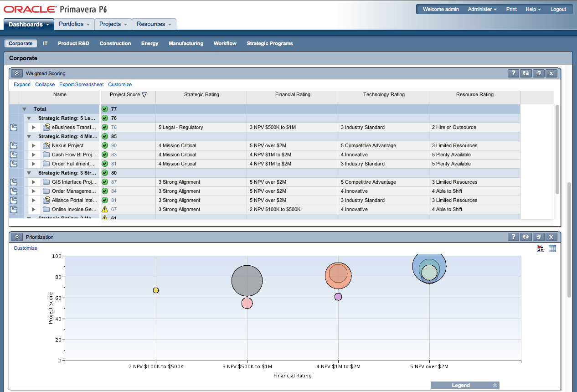
Task: Close the Weighted Scoring panel
Action: coord(551,73)
